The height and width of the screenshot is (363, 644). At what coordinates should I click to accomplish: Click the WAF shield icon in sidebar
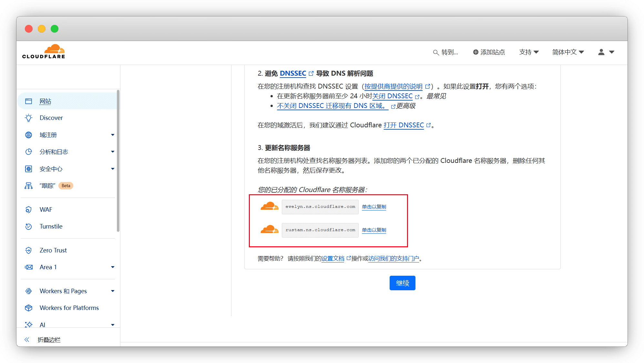[x=29, y=210]
